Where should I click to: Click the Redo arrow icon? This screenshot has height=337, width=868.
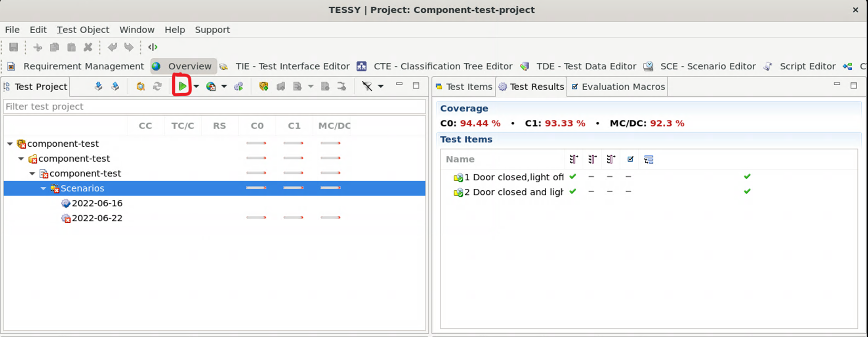click(129, 48)
